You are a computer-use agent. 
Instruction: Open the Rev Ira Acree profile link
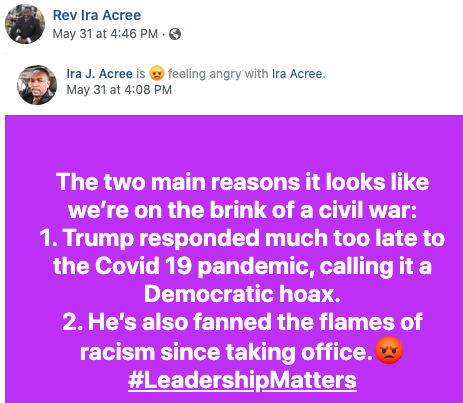(x=97, y=15)
